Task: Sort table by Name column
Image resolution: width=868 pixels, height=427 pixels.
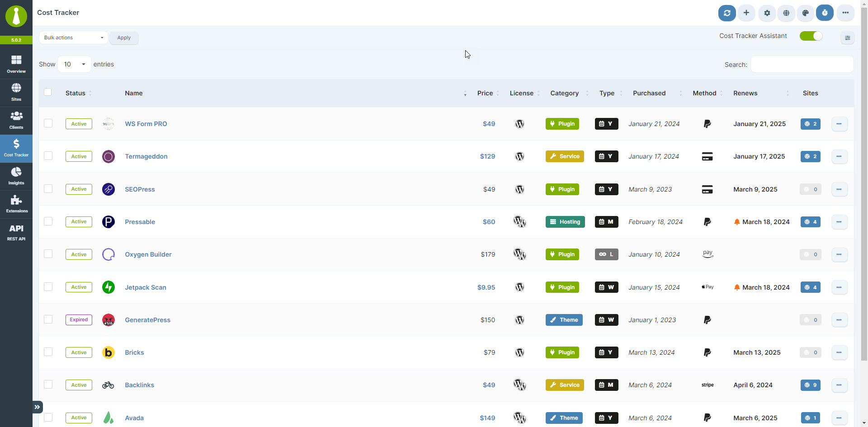Action: click(x=296, y=93)
